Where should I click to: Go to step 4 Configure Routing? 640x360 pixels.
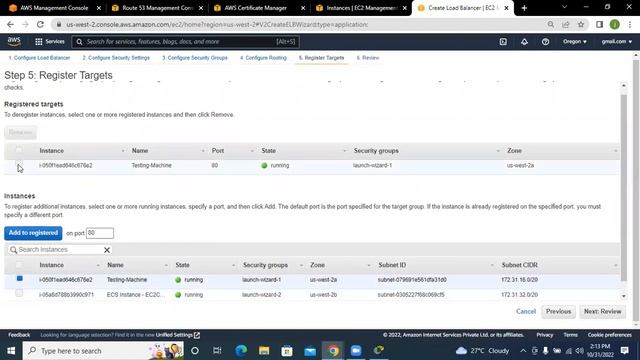[x=263, y=58]
